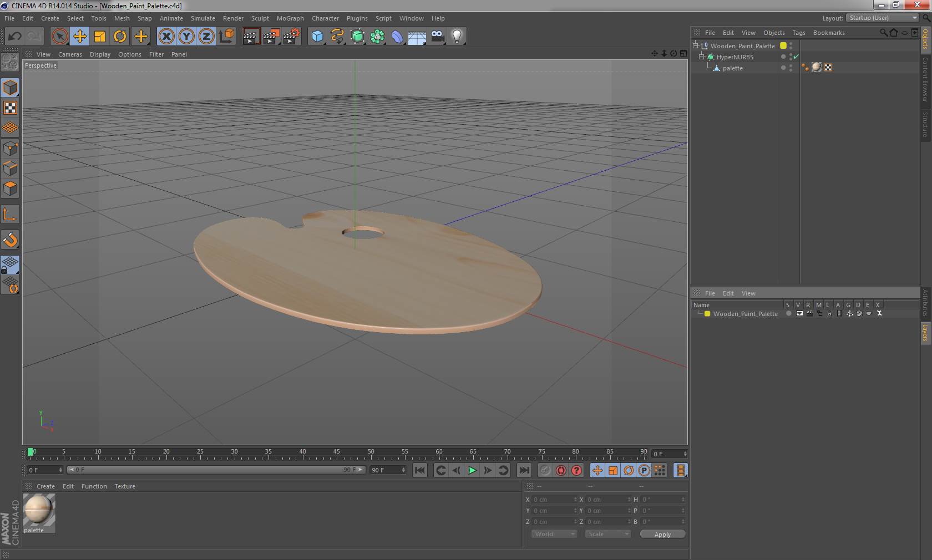Click palette texture tag sphere
Screen dimensions: 932x560
(x=817, y=67)
